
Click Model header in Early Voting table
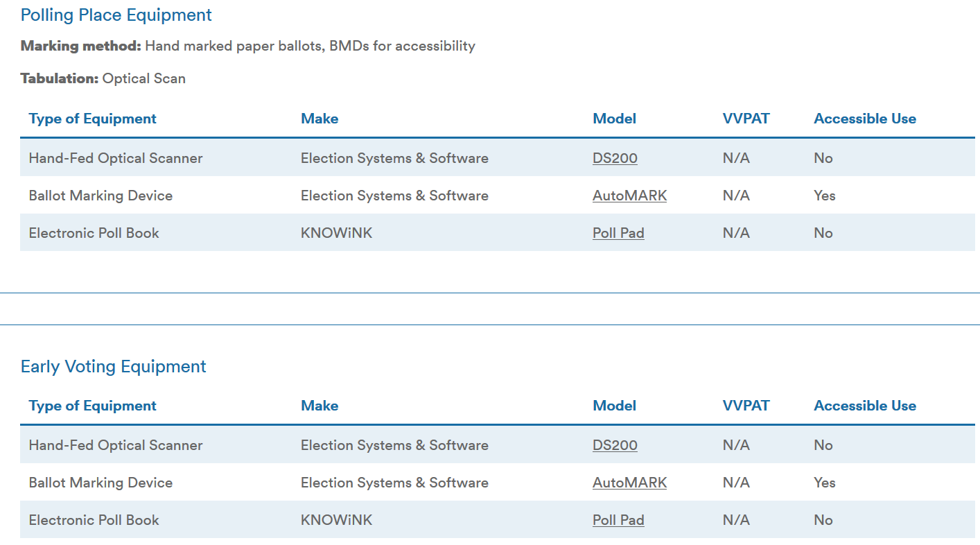pos(615,406)
